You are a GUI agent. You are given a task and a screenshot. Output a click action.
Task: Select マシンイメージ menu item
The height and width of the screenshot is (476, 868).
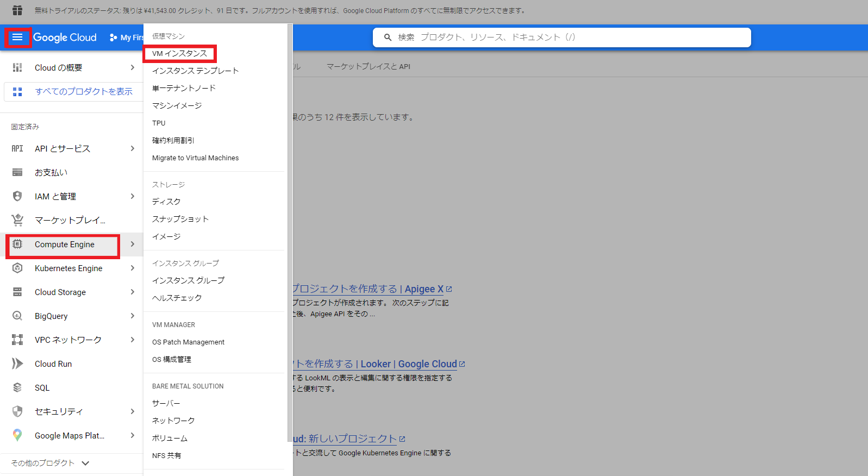tap(177, 105)
